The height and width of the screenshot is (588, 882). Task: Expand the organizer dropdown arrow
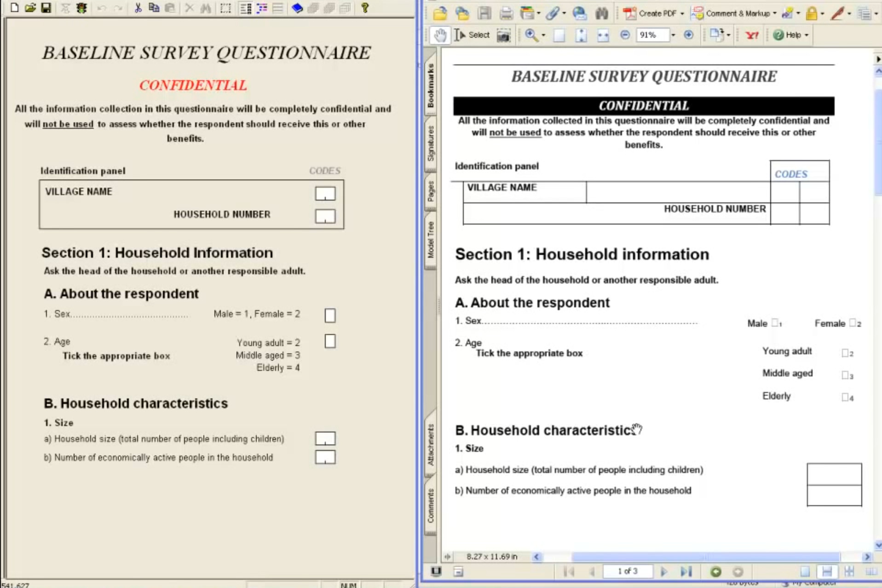[539, 13]
